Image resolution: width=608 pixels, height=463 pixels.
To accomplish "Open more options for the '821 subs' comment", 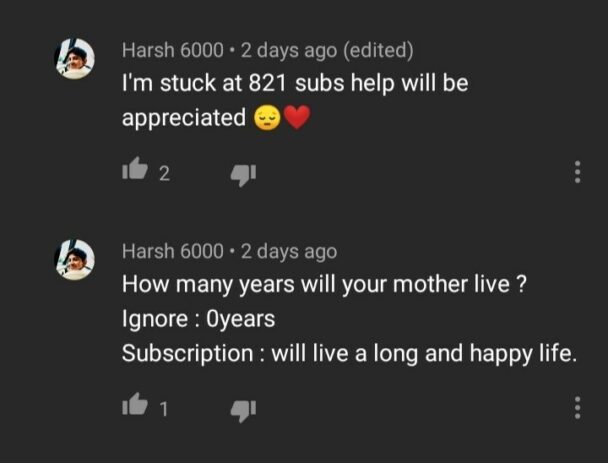I will pyautogui.click(x=577, y=173).
